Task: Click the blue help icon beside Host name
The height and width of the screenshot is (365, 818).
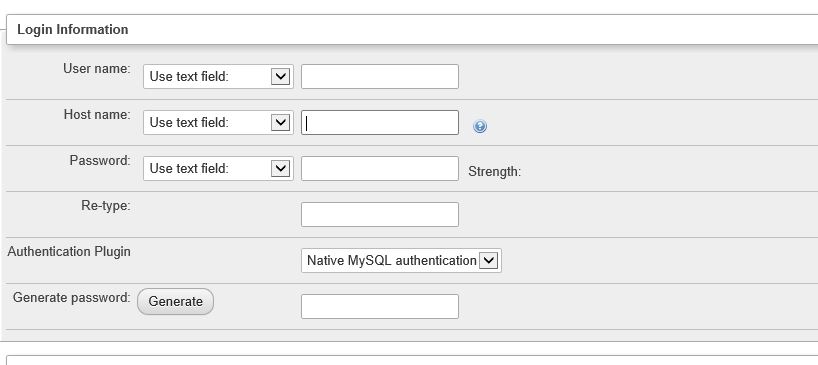Action: pyautogui.click(x=479, y=126)
